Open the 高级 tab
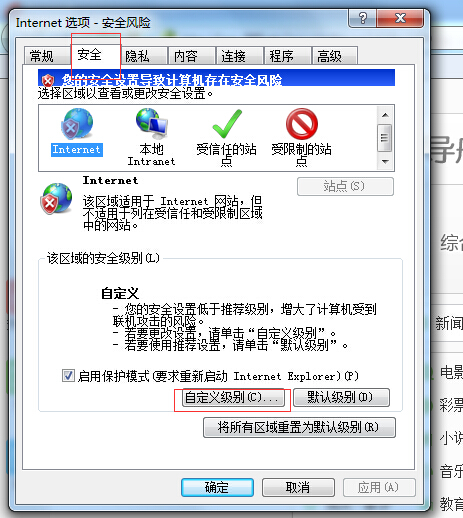This screenshot has width=463, height=518. pyautogui.click(x=329, y=56)
